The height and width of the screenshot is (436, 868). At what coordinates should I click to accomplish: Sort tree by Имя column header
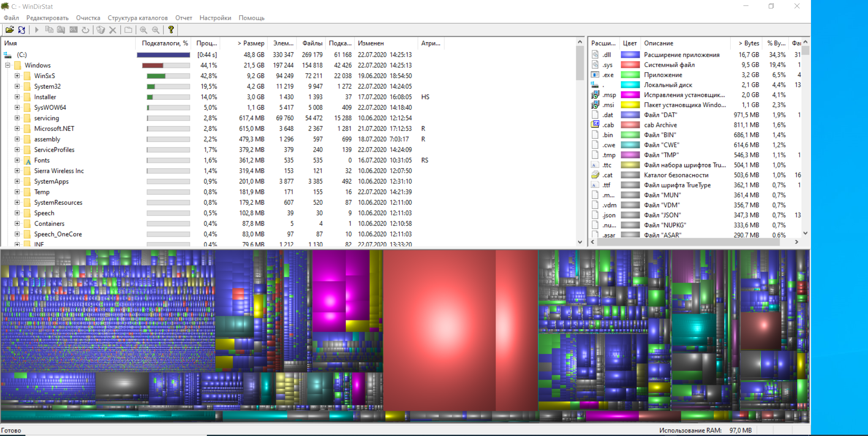[x=69, y=43]
